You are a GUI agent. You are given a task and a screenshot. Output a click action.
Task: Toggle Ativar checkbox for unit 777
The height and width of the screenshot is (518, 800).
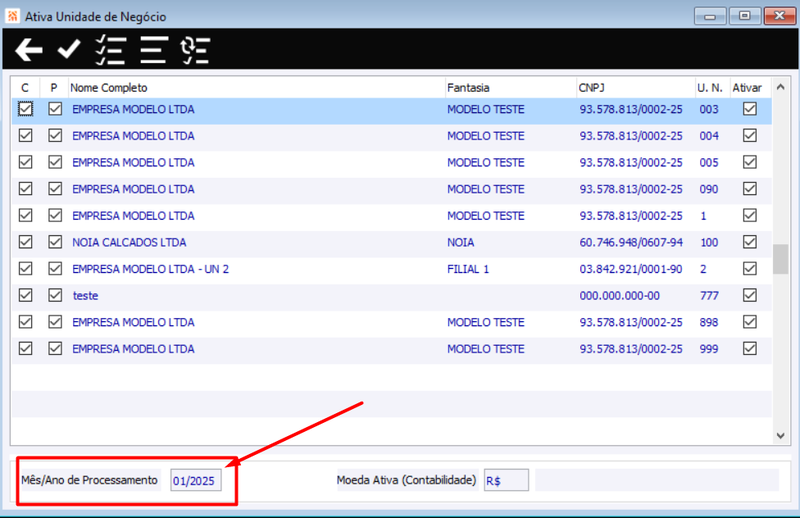(749, 295)
